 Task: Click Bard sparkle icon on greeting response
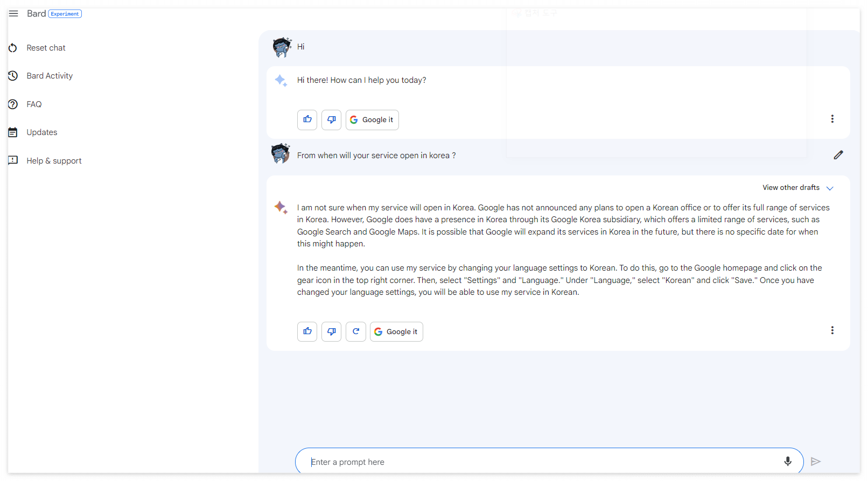click(281, 81)
